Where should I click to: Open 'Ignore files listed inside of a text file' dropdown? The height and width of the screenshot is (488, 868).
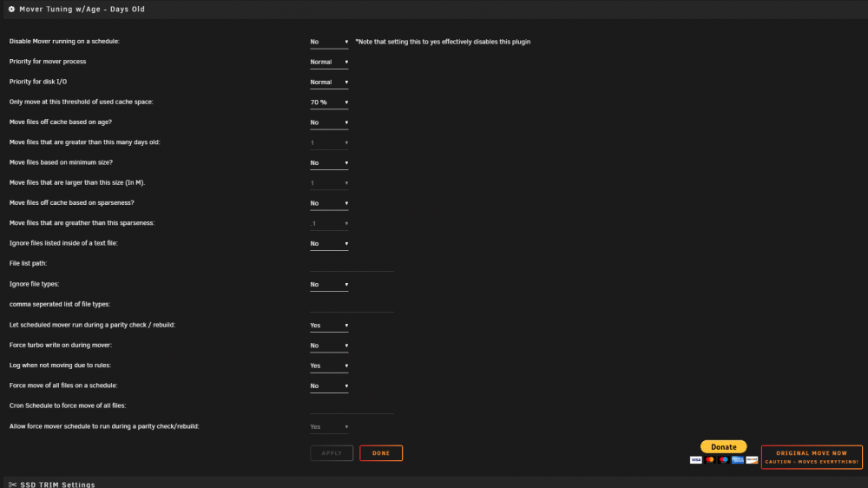click(x=329, y=244)
